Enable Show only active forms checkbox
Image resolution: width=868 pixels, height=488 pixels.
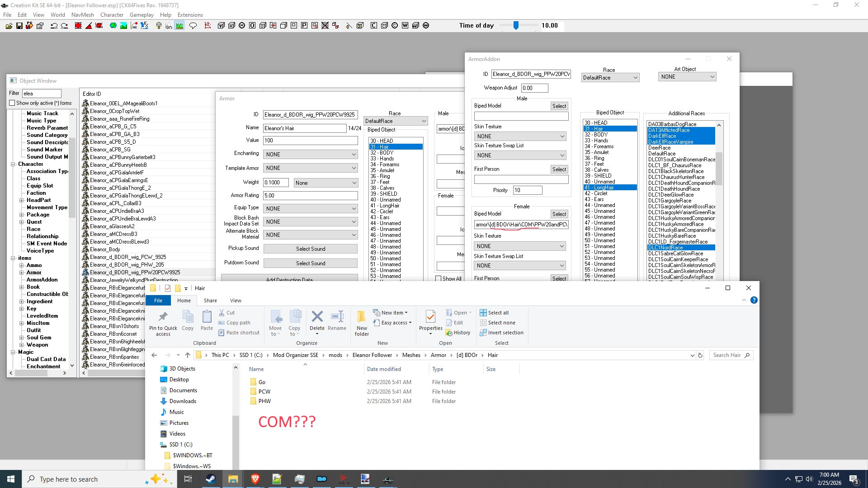[x=12, y=103]
